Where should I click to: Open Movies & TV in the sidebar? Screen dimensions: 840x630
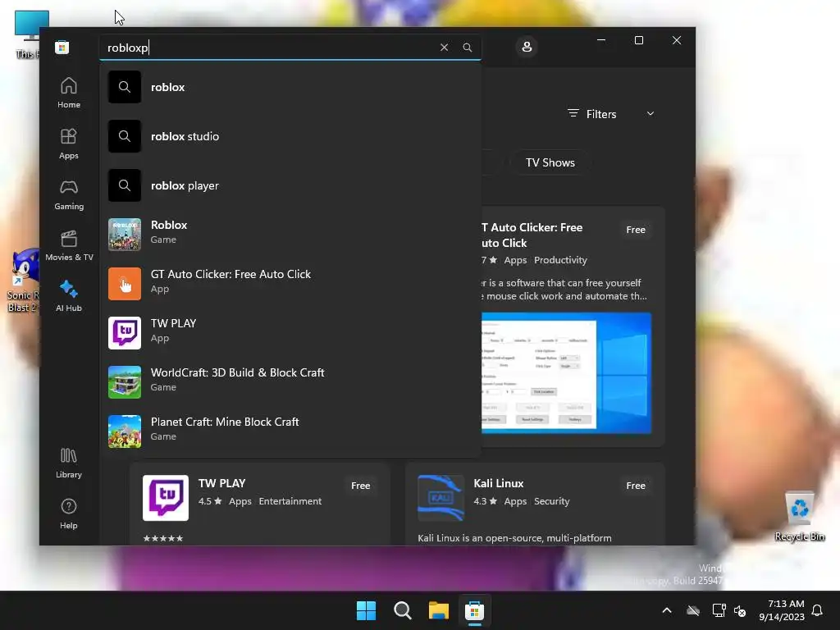click(69, 245)
